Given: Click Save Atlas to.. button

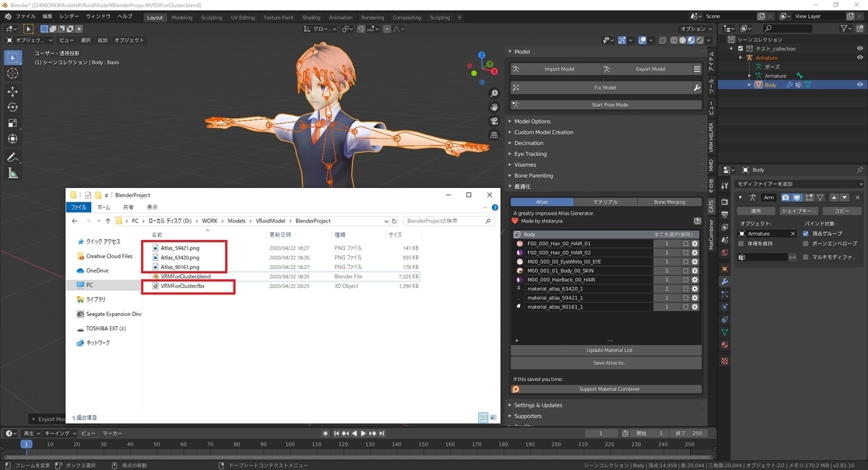Looking at the screenshot, I should pos(606,363).
